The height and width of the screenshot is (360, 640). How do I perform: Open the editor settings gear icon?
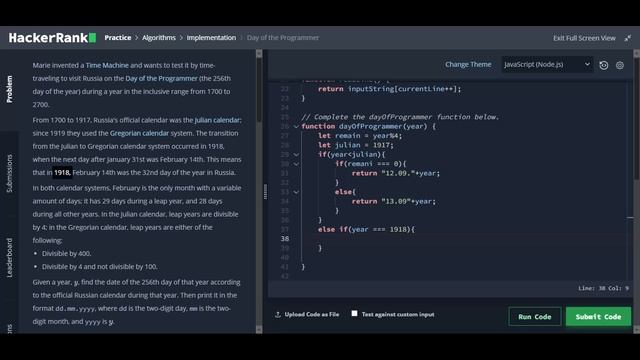(x=620, y=65)
